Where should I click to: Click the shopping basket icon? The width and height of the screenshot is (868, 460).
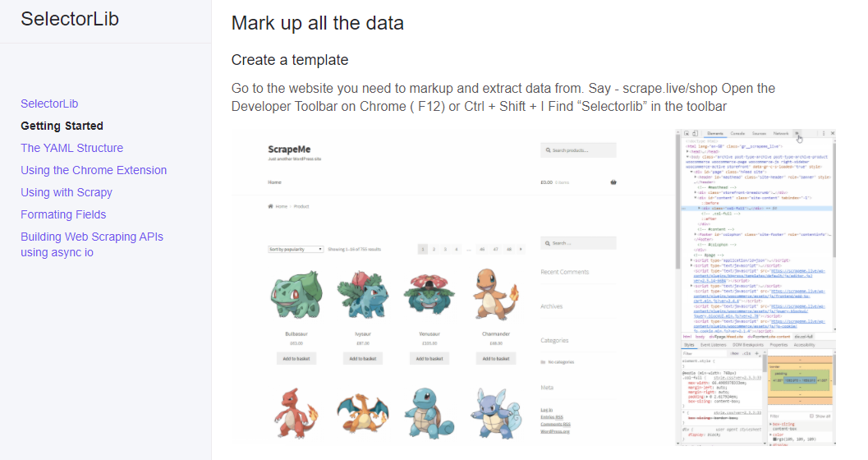pyautogui.click(x=613, y=182)
